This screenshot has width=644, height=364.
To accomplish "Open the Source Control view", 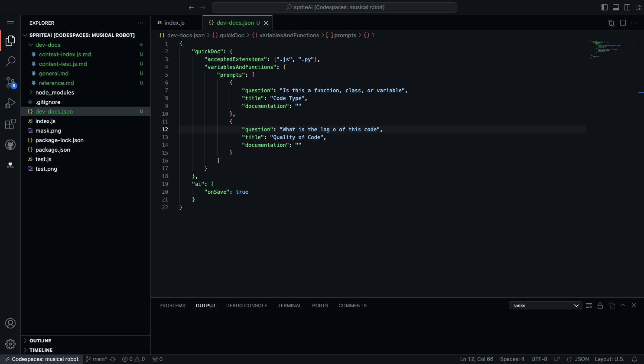I will pos(10,82).
